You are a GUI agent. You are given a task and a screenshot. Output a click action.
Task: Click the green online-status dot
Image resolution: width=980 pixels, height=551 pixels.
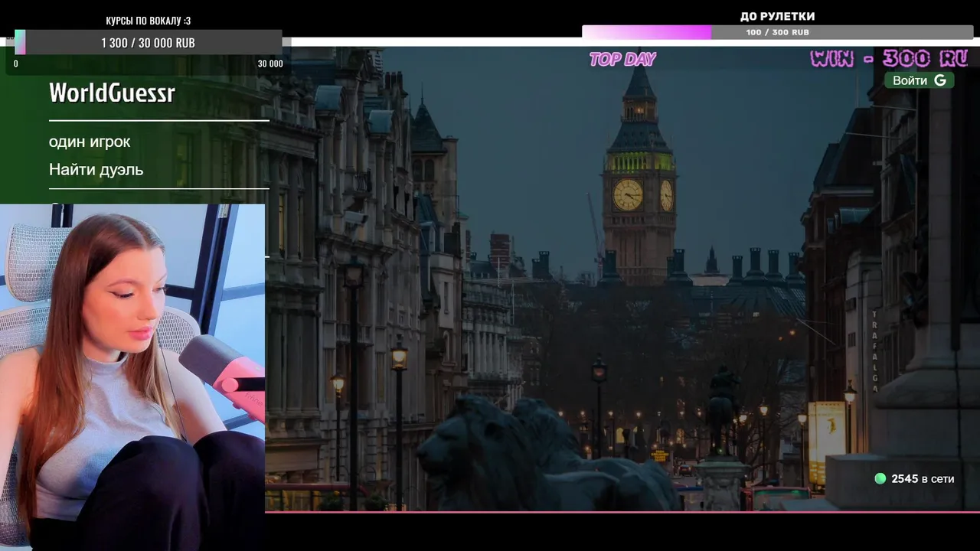tap(880, 478)
